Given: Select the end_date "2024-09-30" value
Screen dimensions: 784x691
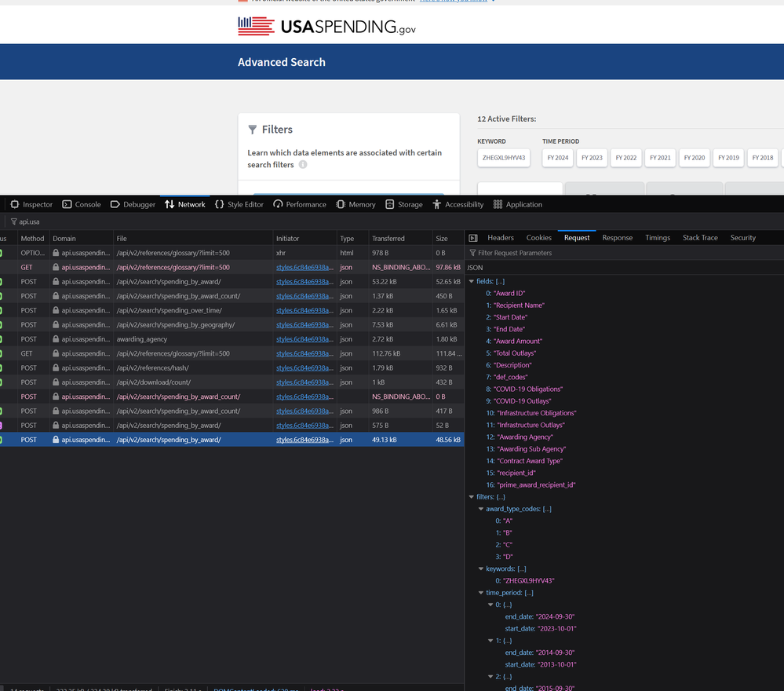Looking at the screenshot, I should [555, 617].
